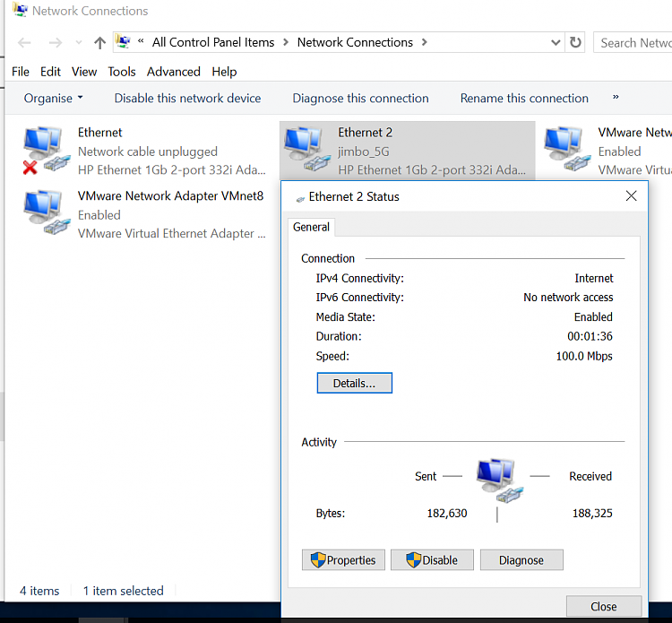Click '1 item selected' in status bar

coord(123,591)
